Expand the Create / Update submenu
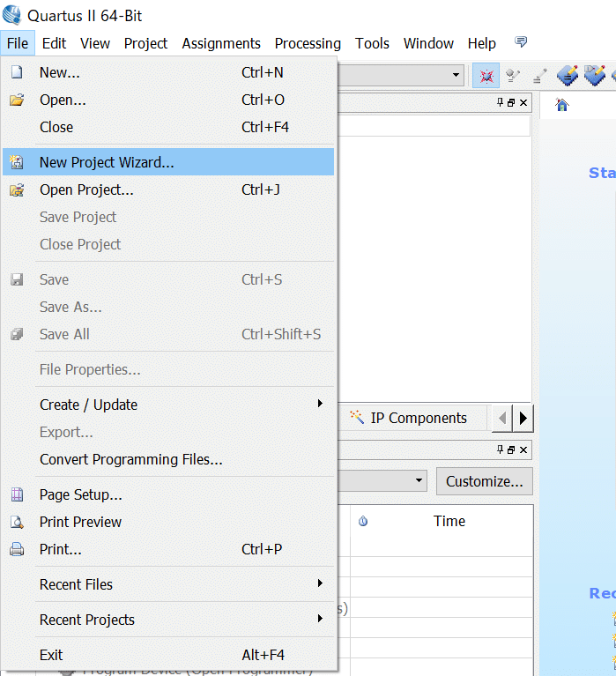 [x=168, y=405]
